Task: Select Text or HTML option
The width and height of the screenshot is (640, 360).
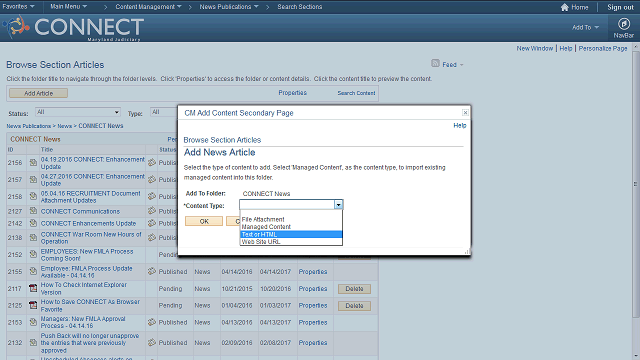Action: (291, 234)
